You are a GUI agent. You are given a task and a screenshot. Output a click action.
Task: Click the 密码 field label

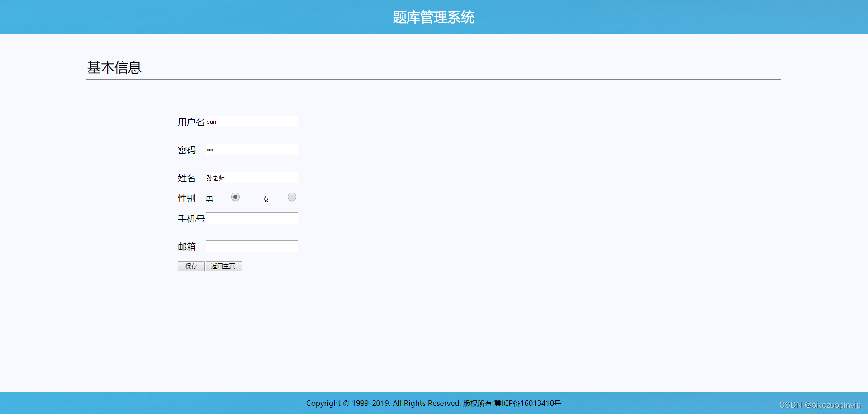pyautogui.click(x=186, y=150)
